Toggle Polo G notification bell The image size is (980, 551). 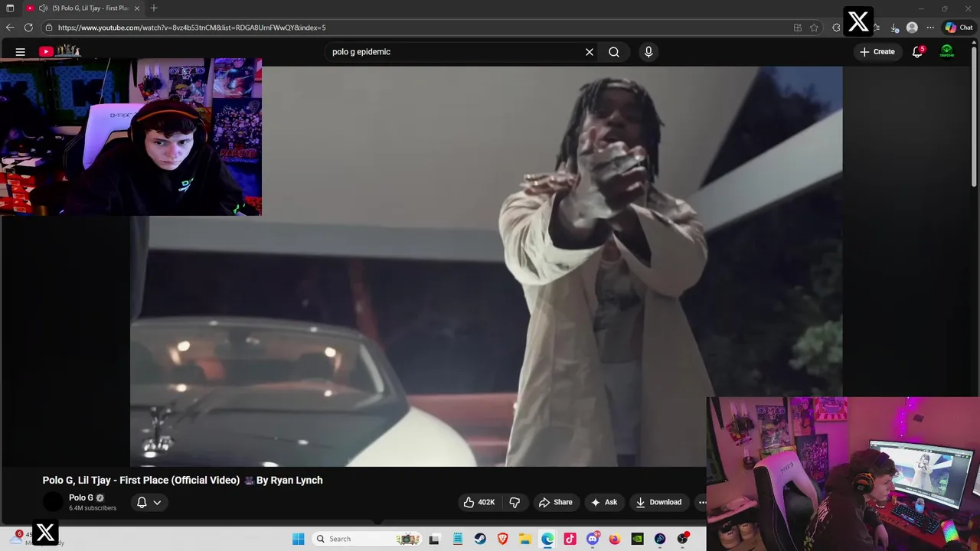point(142,502)
